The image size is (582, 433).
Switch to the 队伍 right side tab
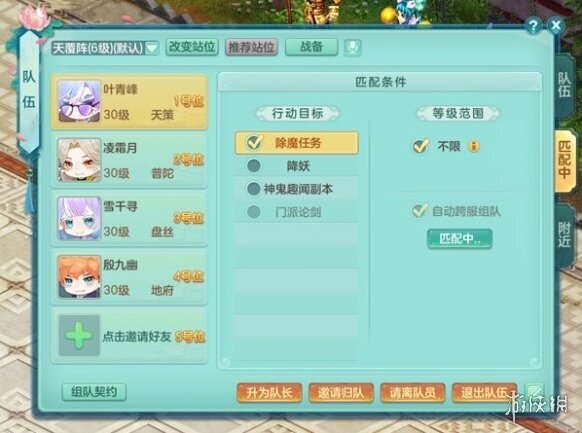click(563, 86)
